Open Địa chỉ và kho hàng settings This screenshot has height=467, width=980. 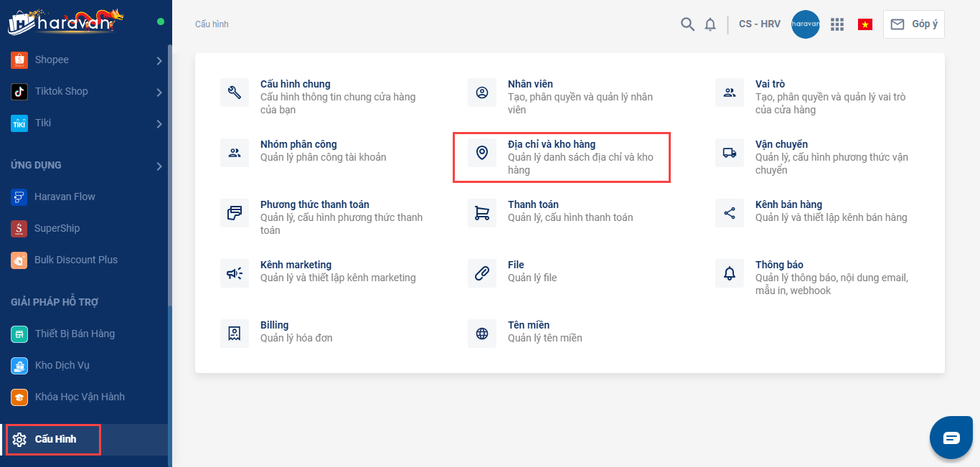(551, 145)
